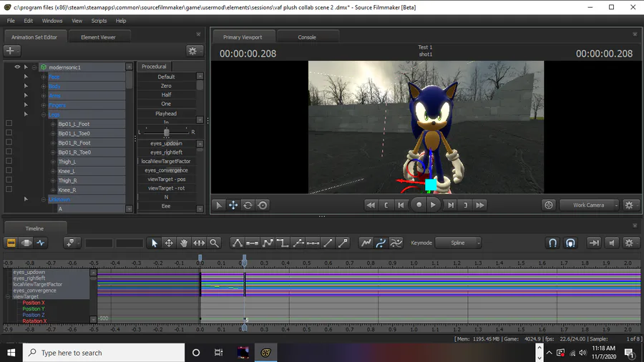Activate the viewport rotate manipulator tool
This screenshot has width=644, height=362.
(248, 205)
